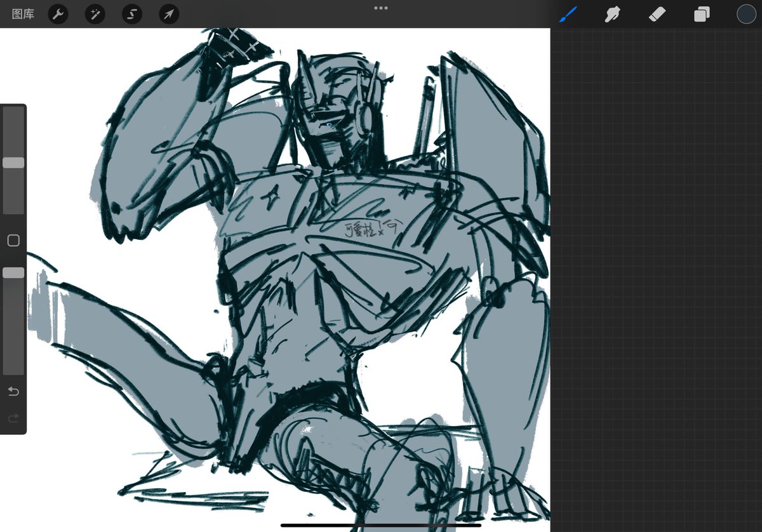Click the brush opacity slider handle
The height and width of the screenshot is (532, 762).
13,272
